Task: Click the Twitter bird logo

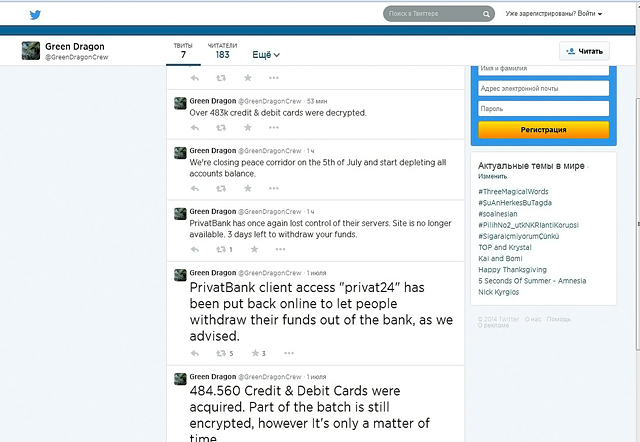Action: [x=35, y=15]
